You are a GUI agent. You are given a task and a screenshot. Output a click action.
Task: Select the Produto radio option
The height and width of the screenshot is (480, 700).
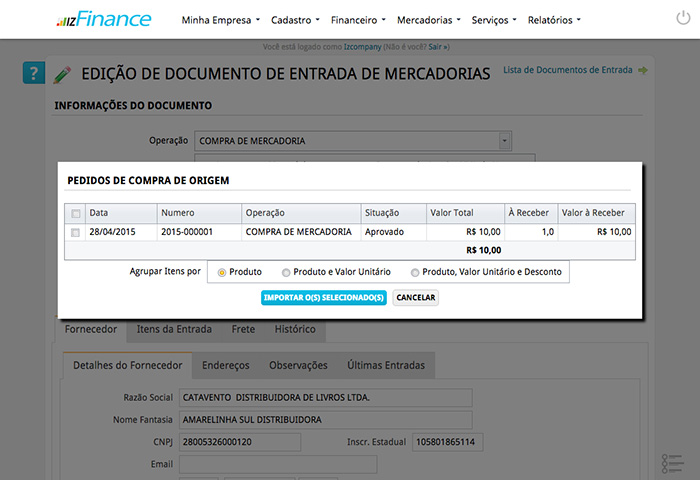[x=222, y=272]
